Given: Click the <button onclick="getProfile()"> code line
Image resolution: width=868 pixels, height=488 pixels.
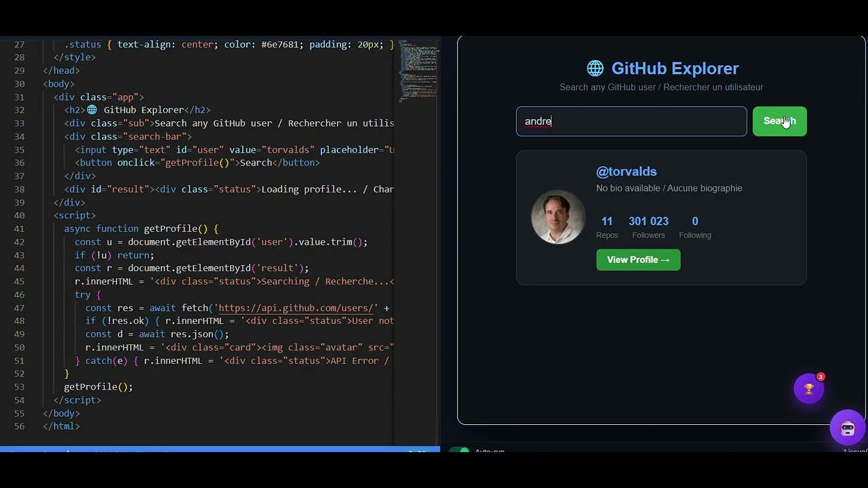Looking at the screenshot, I should tap(197, 163).
